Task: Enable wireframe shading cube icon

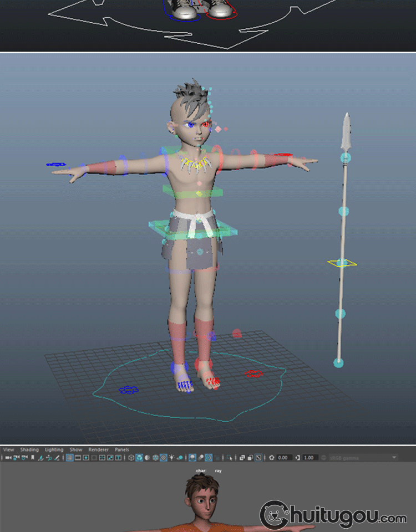Action: [131, 458]
